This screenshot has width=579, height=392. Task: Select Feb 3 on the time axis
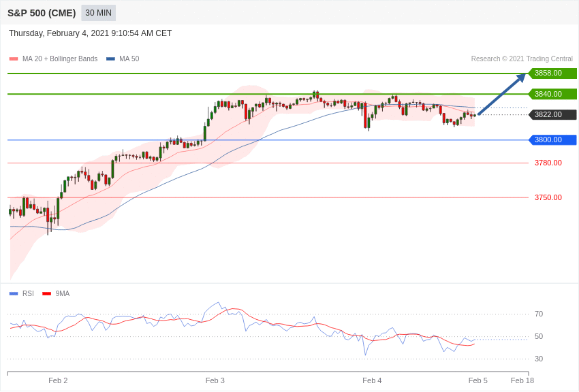click(x=215, y=380)
